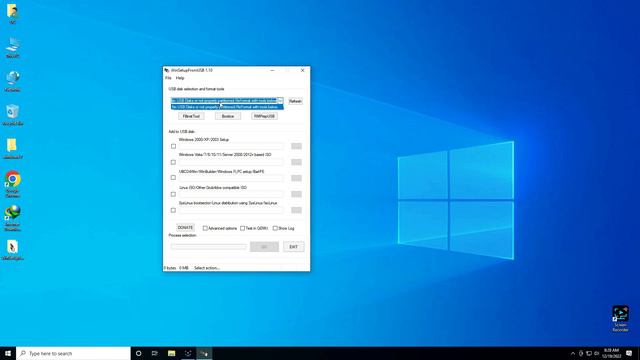
Task: Open the Recycle Bin icon
Action: click(13, 114)
